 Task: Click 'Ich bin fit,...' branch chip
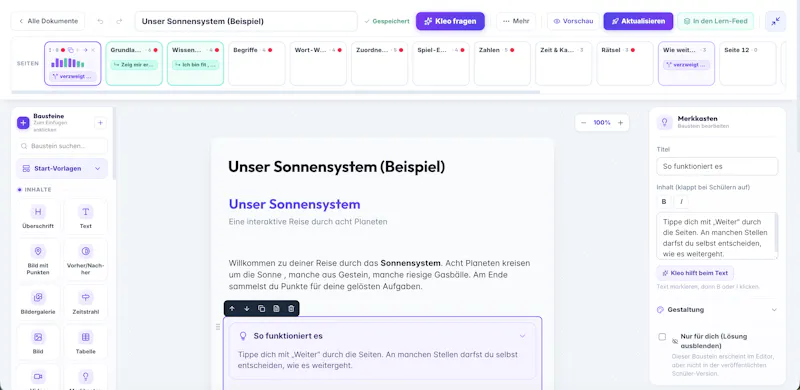(x=195, y=65)
